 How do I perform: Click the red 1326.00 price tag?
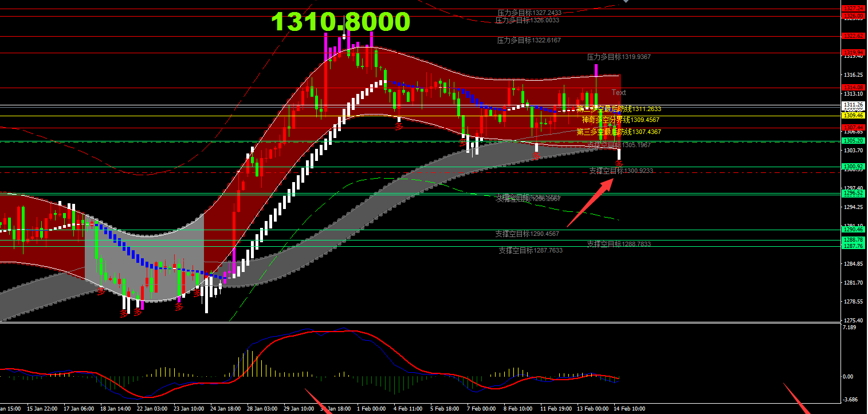[853, 16]
